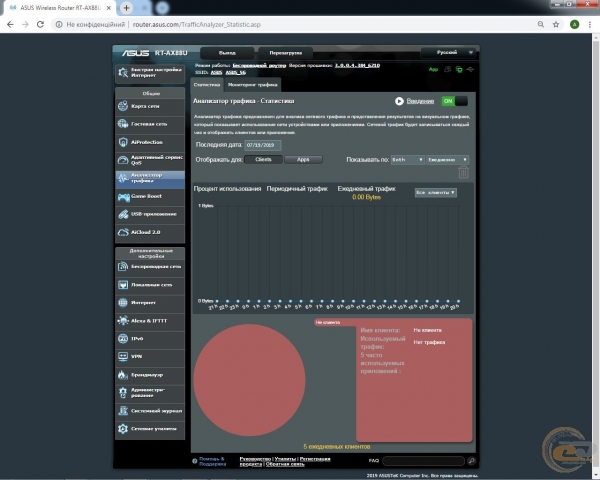Open AiProtection shield icon
600x480 pixels.
pyautogui.click(x=123, y=142)
